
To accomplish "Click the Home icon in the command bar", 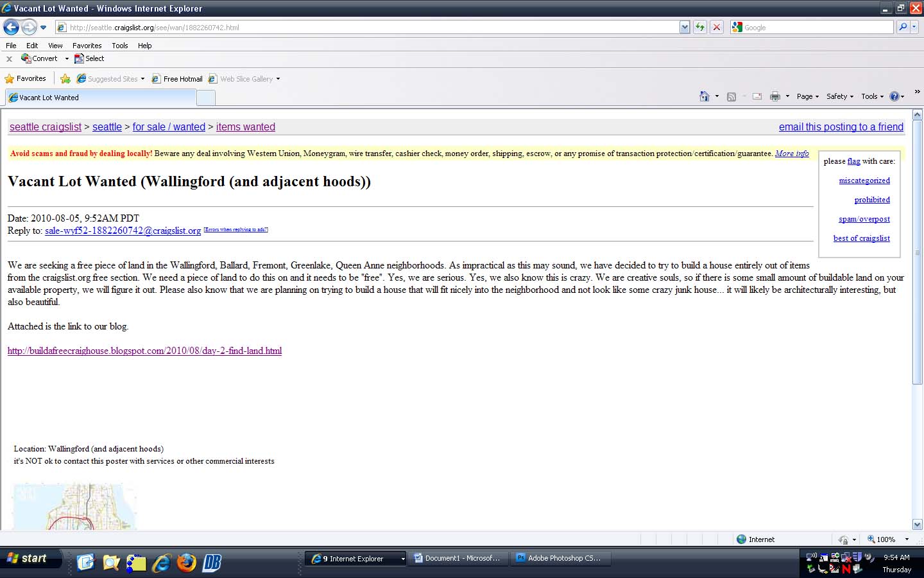I will pyautogui.click(x=706, y=95).
